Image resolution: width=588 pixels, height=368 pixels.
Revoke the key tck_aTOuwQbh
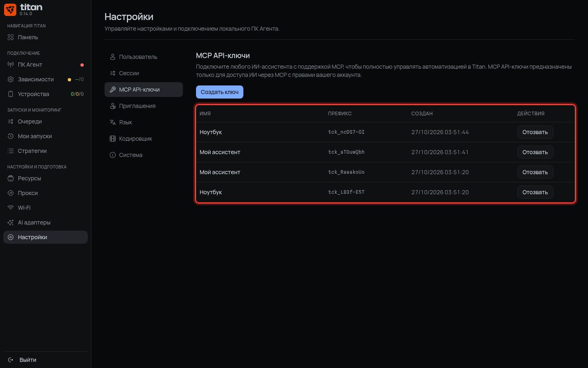pyautogui.click(x=535, y=152)
